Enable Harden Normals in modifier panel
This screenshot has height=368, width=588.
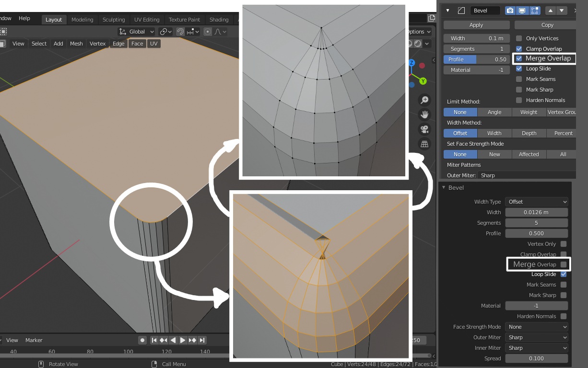[x=519, y=100]
